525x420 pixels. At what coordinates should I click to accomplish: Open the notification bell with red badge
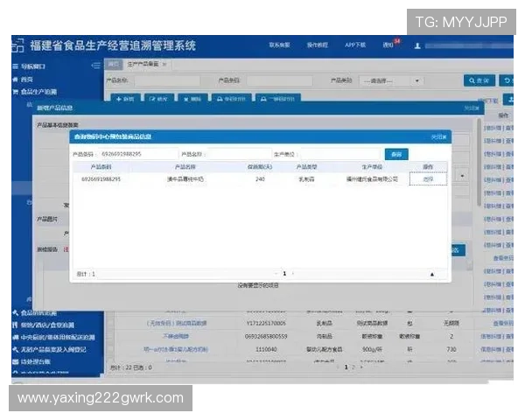391,44
